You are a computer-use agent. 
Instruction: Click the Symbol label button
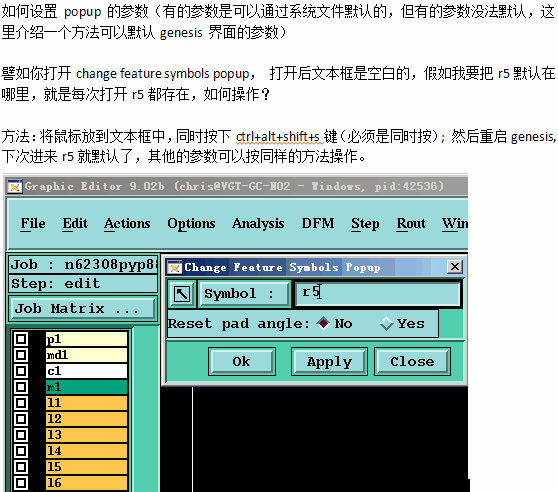pos(244,294)
